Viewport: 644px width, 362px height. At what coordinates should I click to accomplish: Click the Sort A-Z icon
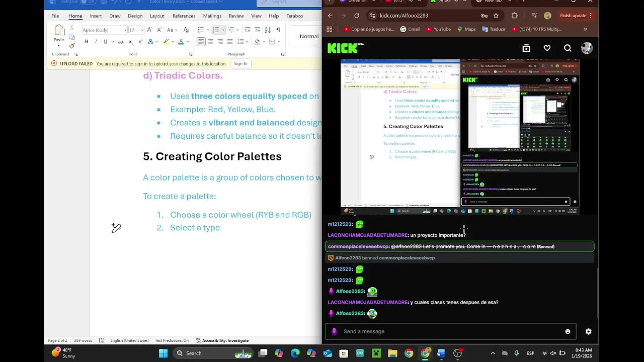[x=267, y=30]
